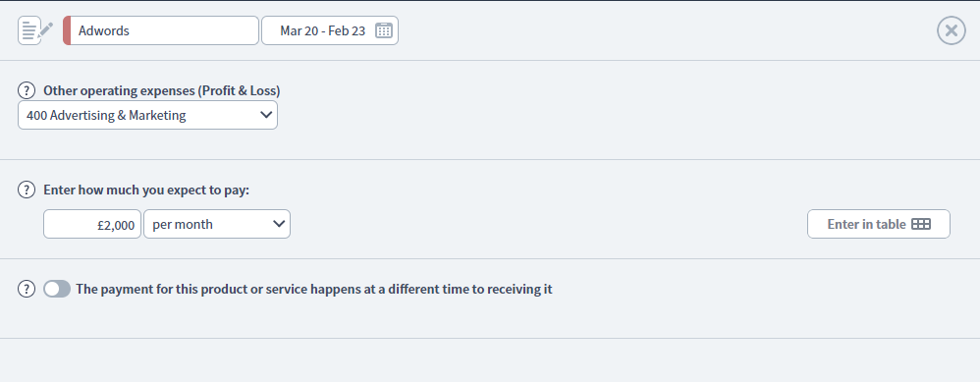980x382 pixels.
Task: Click chevron arrow of per month selector
Action: click(x=279, y=224)
